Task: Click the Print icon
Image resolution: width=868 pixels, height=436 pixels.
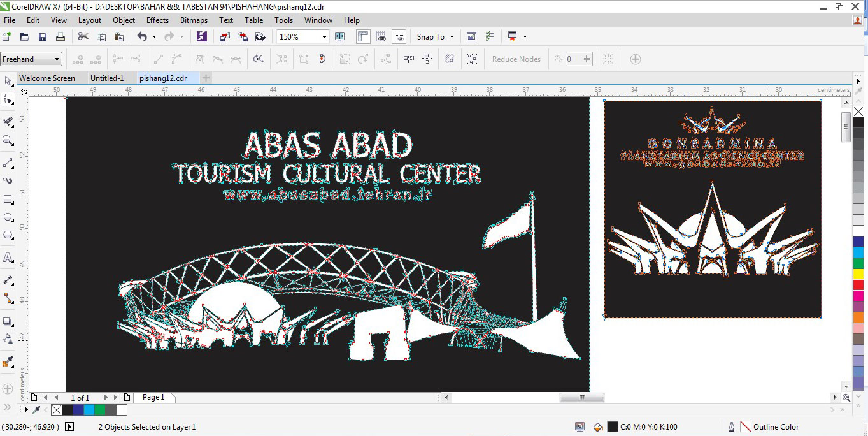Action: point(60,37)
